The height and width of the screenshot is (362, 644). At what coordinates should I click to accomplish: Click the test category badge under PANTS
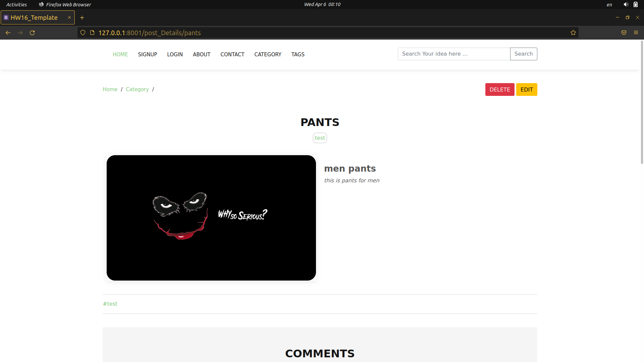[320, 138]
